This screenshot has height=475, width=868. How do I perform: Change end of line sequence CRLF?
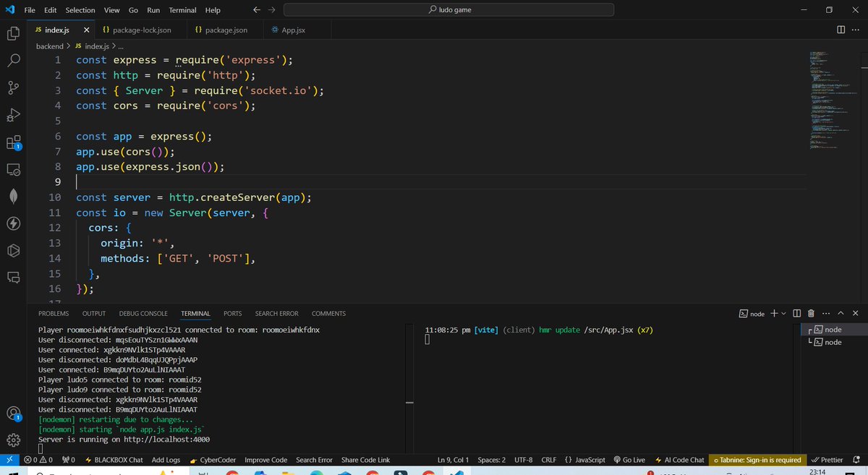pyautogui.click(x=548, y=460)
